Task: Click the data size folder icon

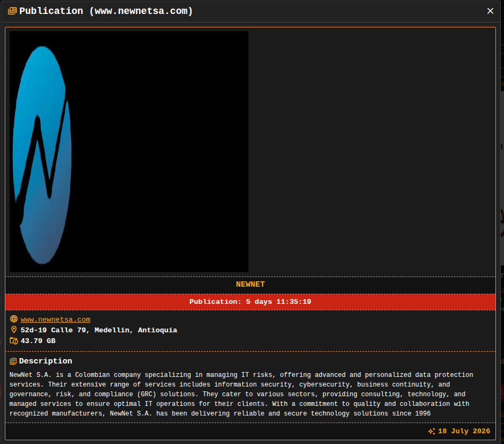Action: 14,341
